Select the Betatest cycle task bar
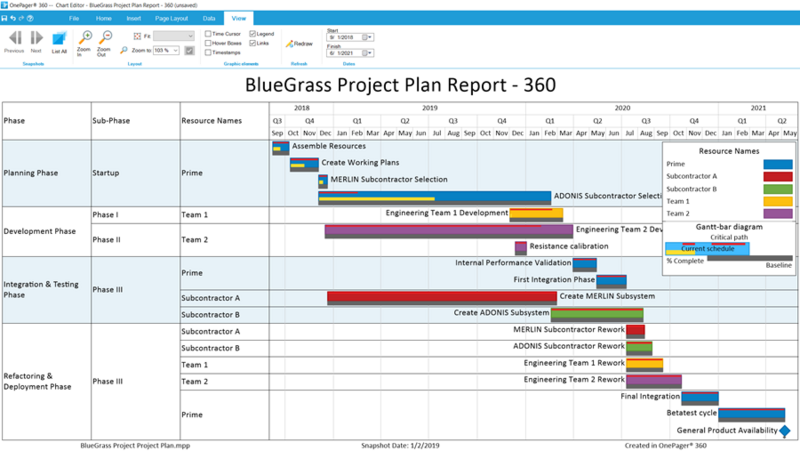Viewport: 800px width, 451px height. 752,415
